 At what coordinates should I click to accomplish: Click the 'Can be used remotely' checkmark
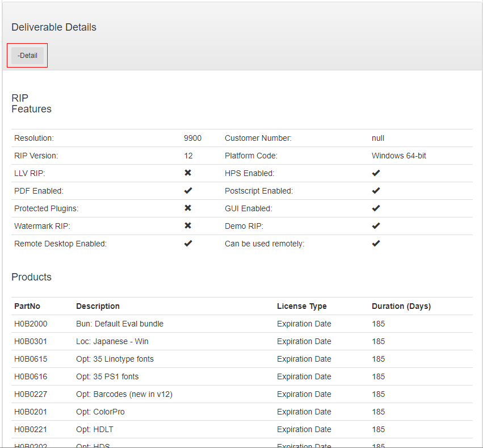pyautogui.click(x=376, y=243)
